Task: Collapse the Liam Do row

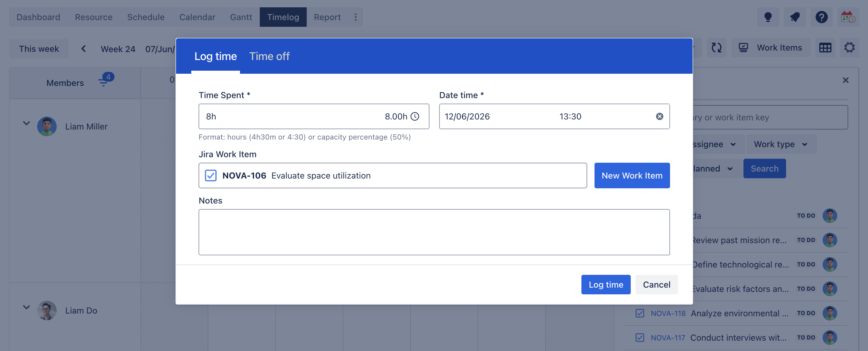Action: [26, 307]
